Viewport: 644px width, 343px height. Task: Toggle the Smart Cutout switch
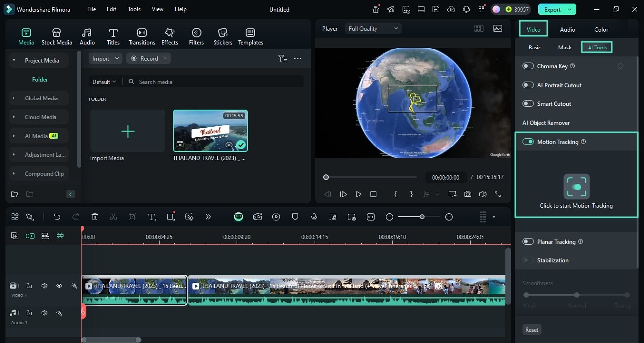click(x=528, y=104)
